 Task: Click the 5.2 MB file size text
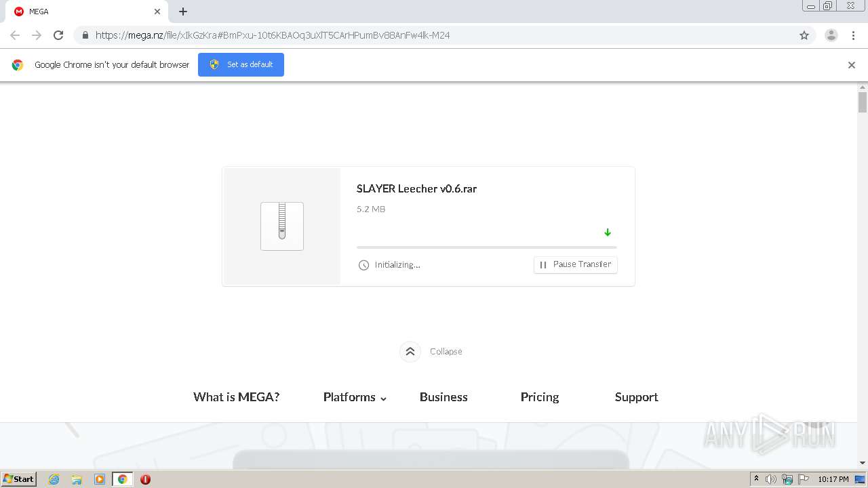pyautogui.click(x=371, y=209)
